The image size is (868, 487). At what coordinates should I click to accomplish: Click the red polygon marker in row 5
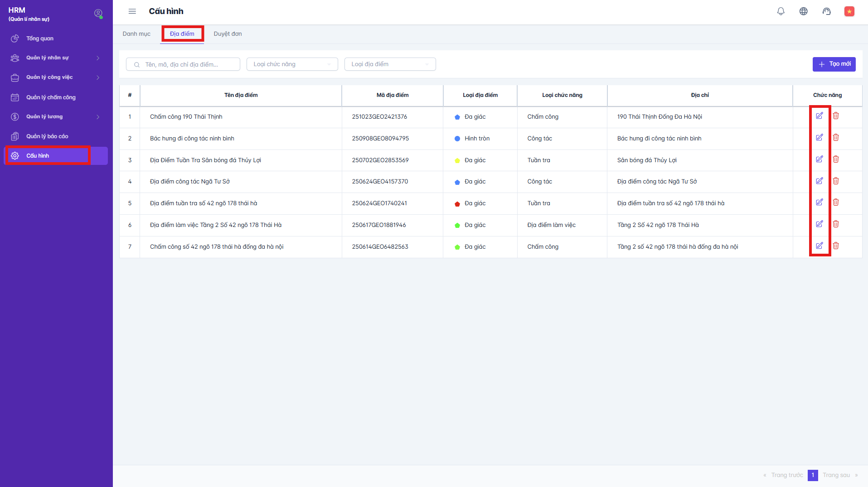click(457, 204)
